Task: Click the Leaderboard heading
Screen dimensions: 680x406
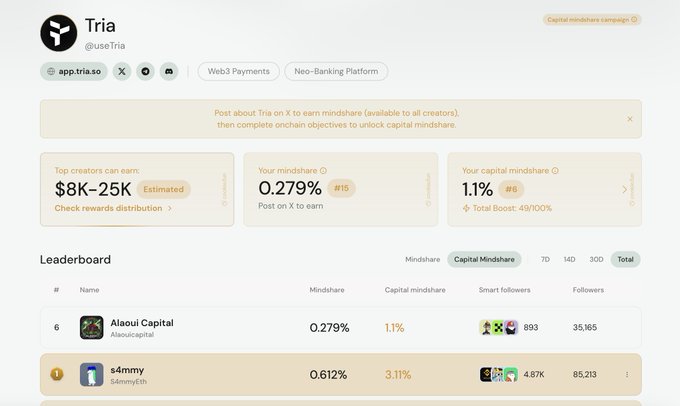Action: click(x=75, y=259)
